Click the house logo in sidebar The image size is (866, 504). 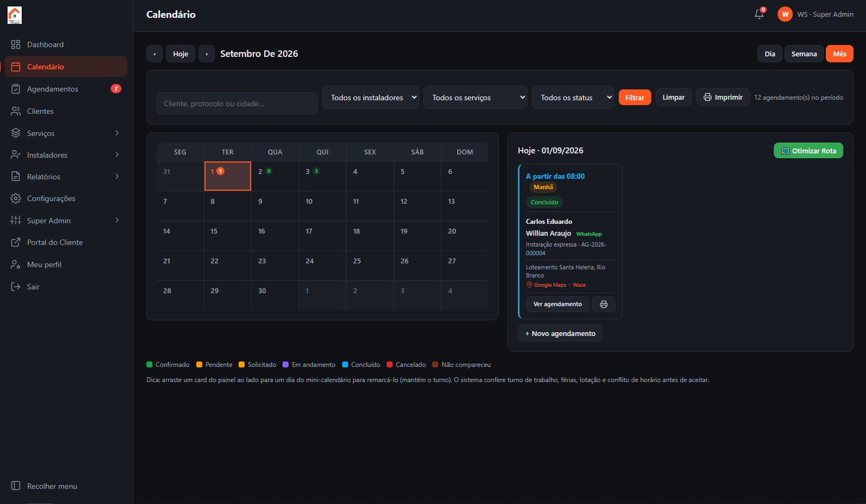coord(15,15)
